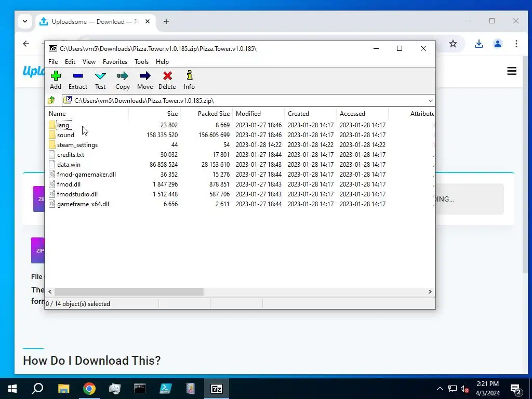Open a new Chrome tab
Viewport: 532px width, 399px height.
166,21
